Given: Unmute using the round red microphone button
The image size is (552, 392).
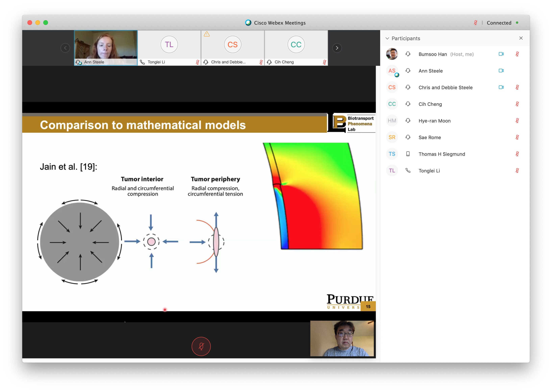Looking at the screenshot, I should click(201, 346).
